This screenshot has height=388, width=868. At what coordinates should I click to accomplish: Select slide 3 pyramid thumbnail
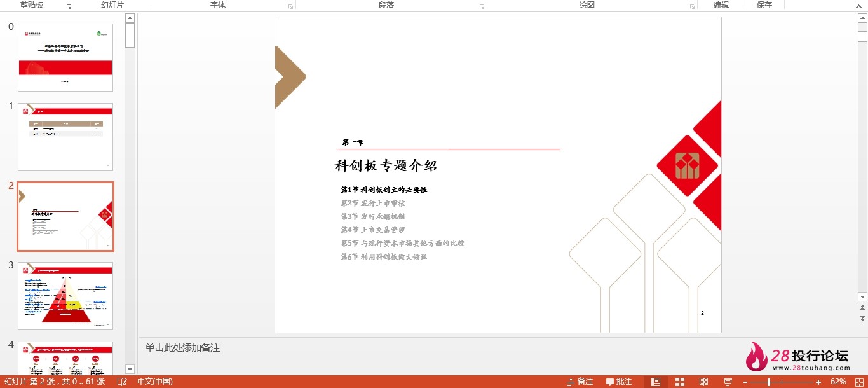pos(65,296)
